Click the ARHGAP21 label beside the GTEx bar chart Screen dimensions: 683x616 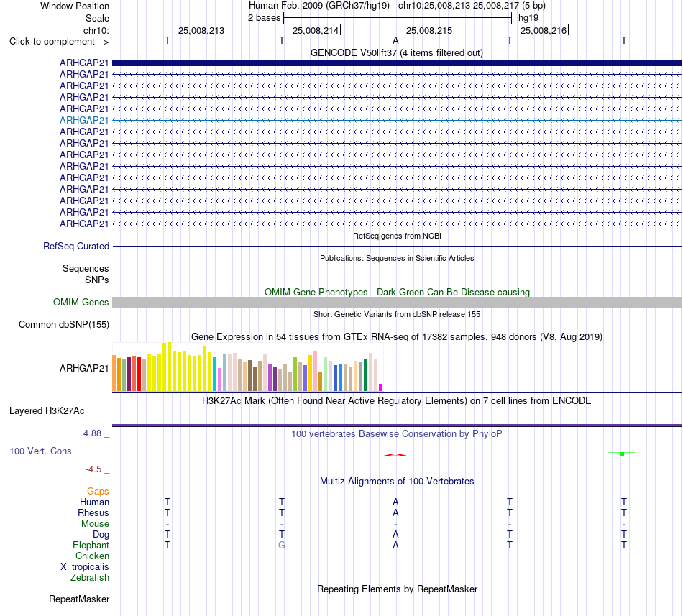click(x=84, y=368)
